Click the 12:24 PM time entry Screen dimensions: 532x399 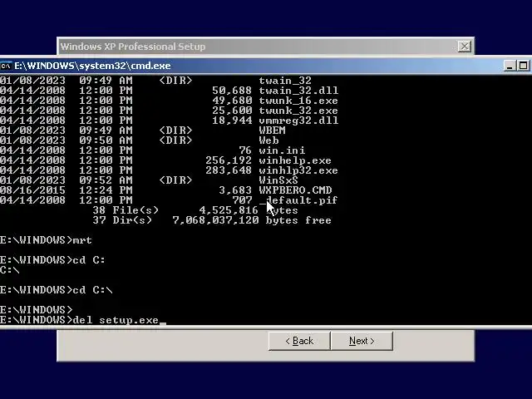(x=106, y=190)
